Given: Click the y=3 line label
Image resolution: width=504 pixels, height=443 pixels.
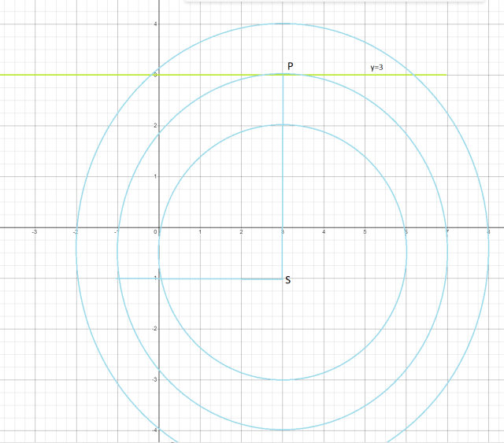Looking at the screenshot, I should coord(376,68).
